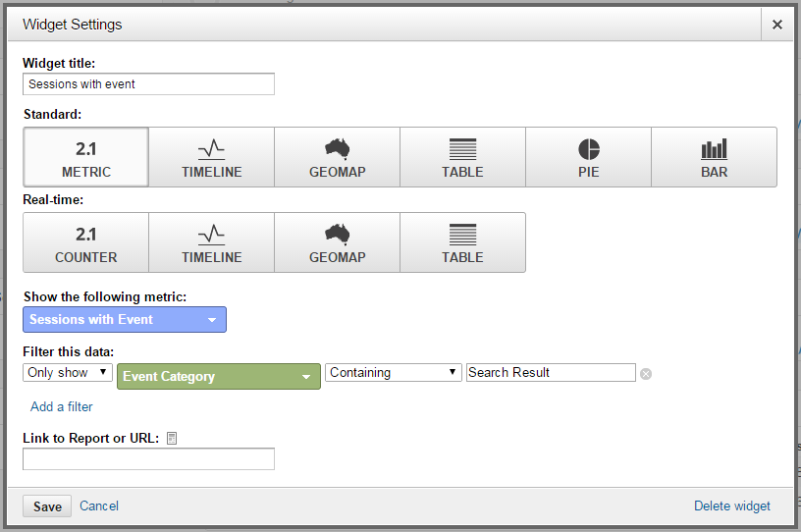Screen dimensions: 801x532
Task: Click the report picker icon beside Link label
Action: click(172, 438)
